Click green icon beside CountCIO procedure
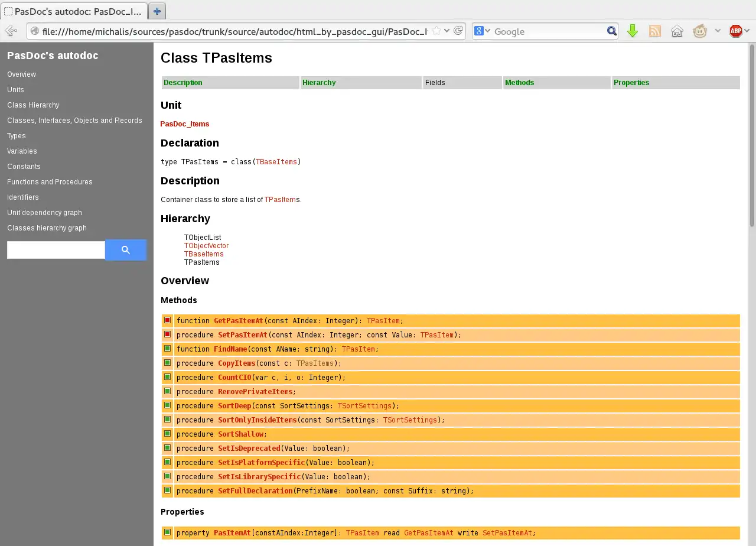Viewport: 756px width, 546px height. pyautogui.click(x=168, y=377)
